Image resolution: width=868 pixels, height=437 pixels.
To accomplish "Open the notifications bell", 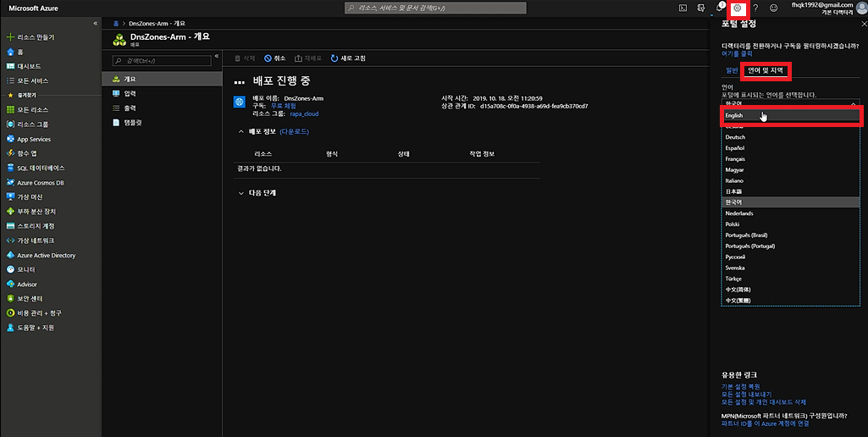I will pos(719,8).
